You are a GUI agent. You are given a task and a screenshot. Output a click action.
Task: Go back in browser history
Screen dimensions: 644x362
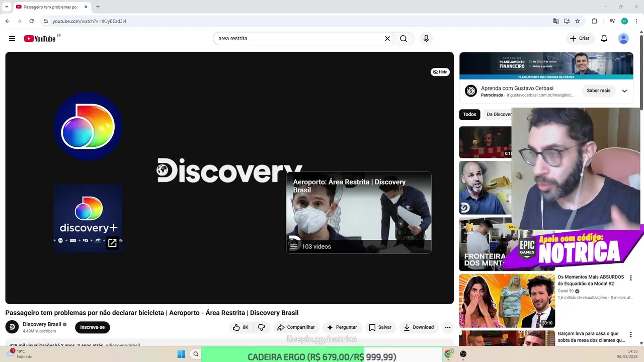[x=7, y=21]
